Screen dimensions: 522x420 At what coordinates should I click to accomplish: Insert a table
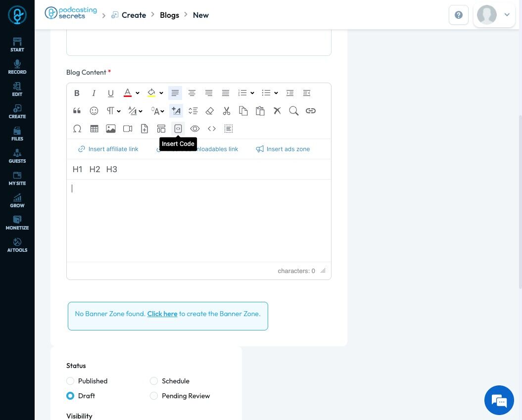pyautogui.click(x=94, y=129)
